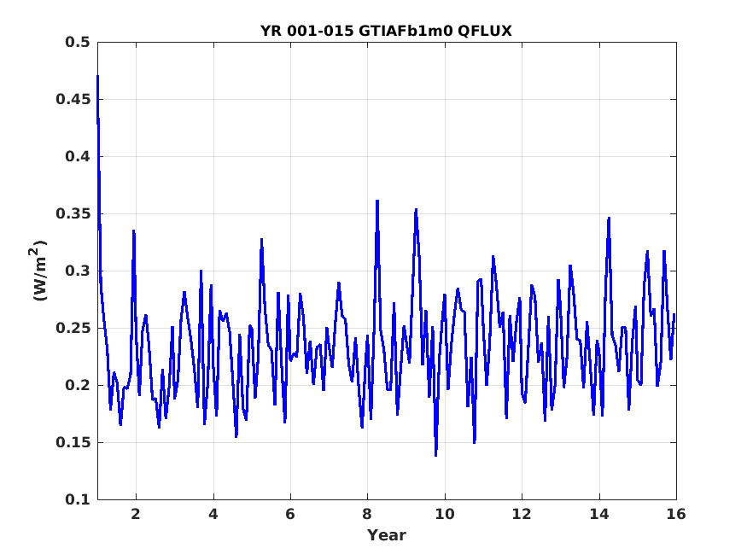Click the x-axis tick label '14'

[598, 514]
